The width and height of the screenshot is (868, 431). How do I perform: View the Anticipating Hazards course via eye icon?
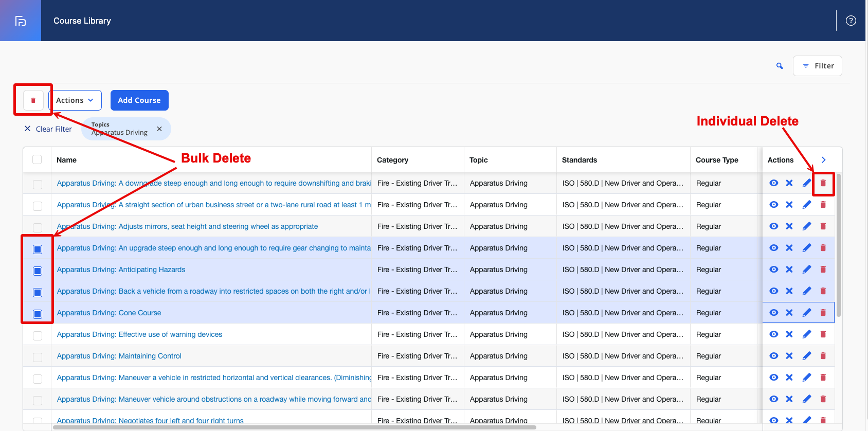(x=774, y=270)
